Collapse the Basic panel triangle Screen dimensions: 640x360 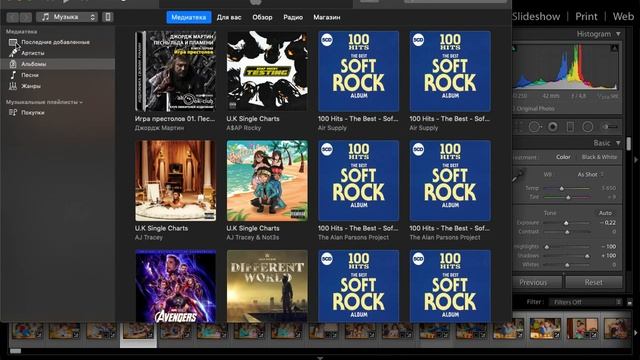point(619,143)
